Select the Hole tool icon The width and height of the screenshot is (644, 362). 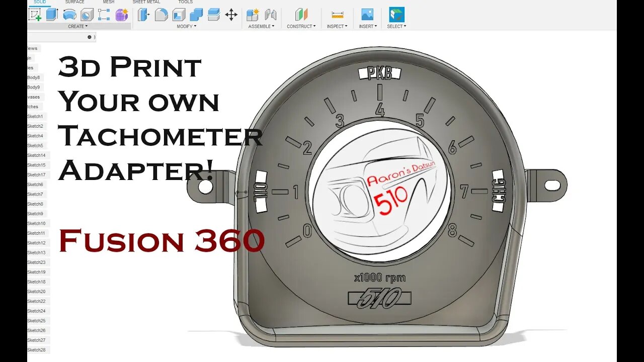point(87,15)
